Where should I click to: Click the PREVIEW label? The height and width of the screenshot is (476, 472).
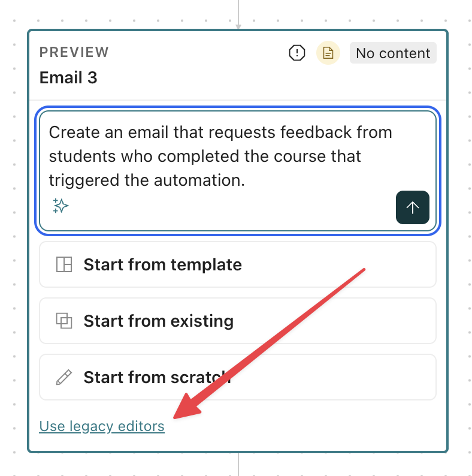tap(74, 52)
